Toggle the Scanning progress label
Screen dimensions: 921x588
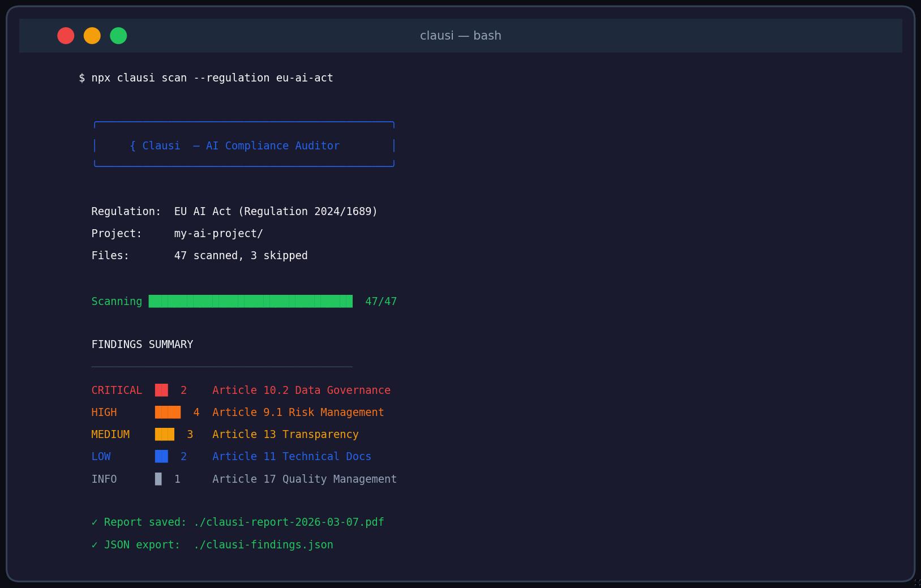117,301
